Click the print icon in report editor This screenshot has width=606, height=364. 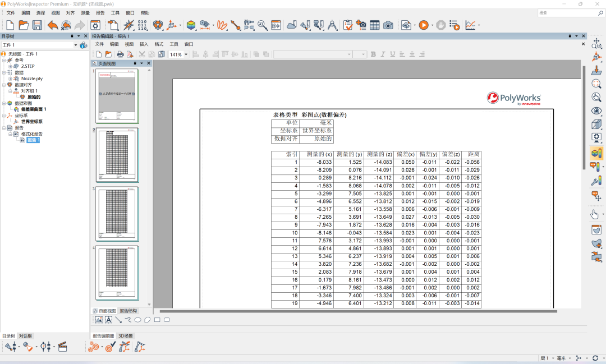click(120, 54)
